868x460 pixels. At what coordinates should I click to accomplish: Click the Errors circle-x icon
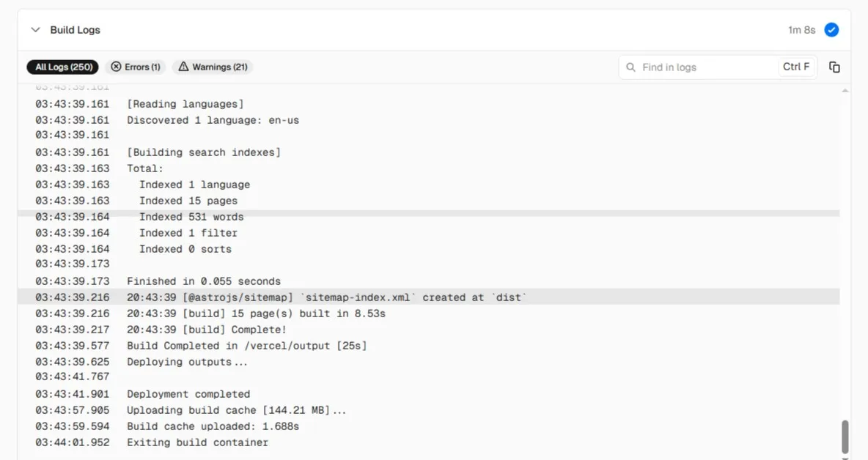[x=116, y=67]
